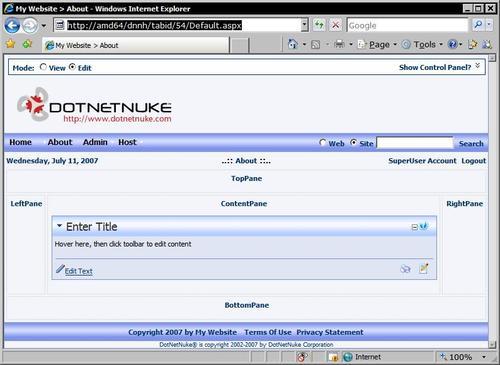Click icon right of module minimize button
Screen dimensions: 500x365
coord(424,226)
